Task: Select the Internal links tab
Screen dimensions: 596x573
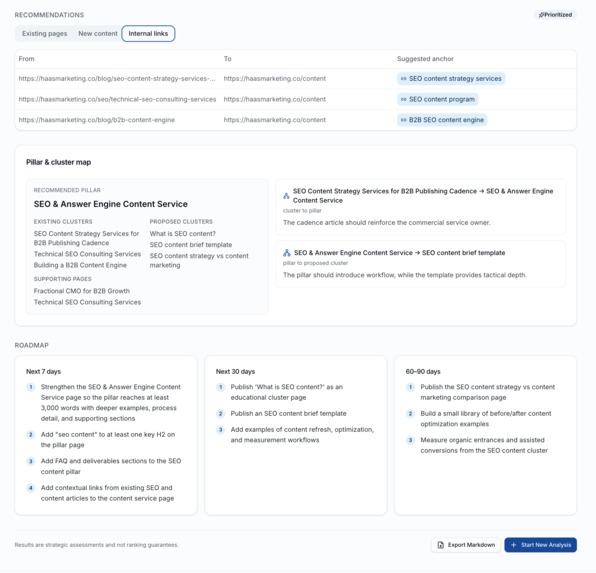Action: tap(148, 33)
